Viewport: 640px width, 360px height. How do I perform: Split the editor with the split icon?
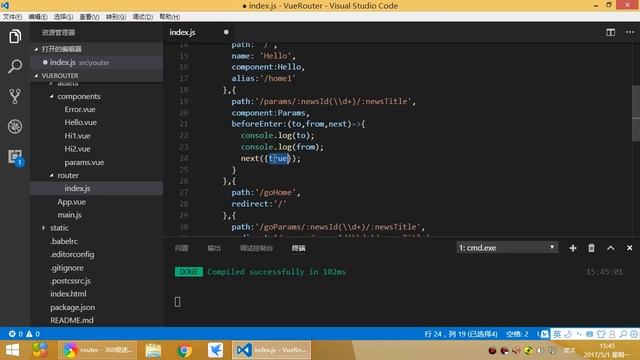click(610, 32)
